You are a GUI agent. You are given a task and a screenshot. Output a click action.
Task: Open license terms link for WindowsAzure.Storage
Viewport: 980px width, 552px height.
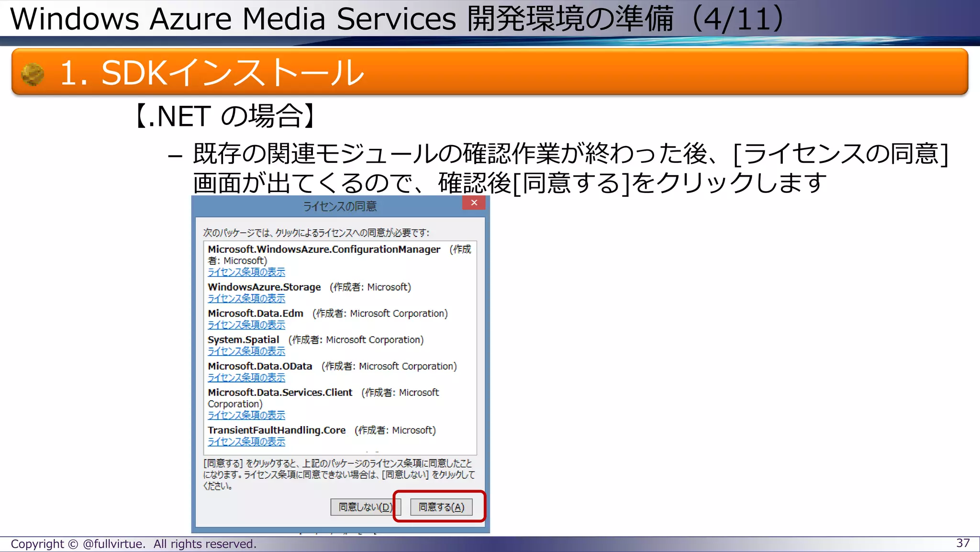[246, 298]
